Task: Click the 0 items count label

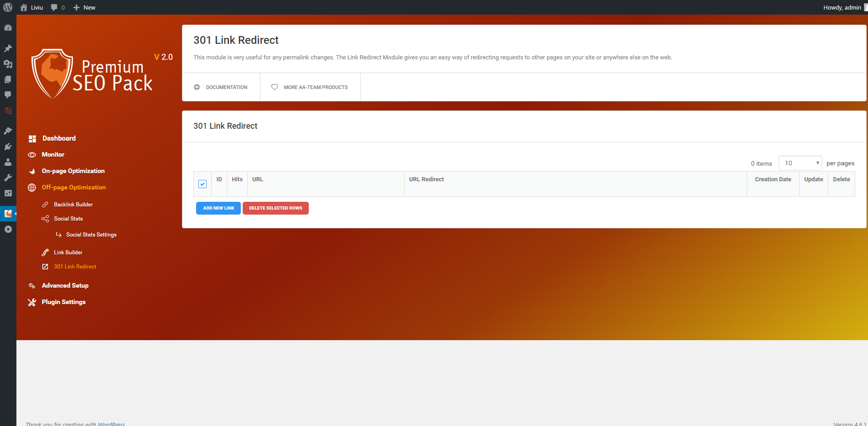Action: [x=761, y=163]
